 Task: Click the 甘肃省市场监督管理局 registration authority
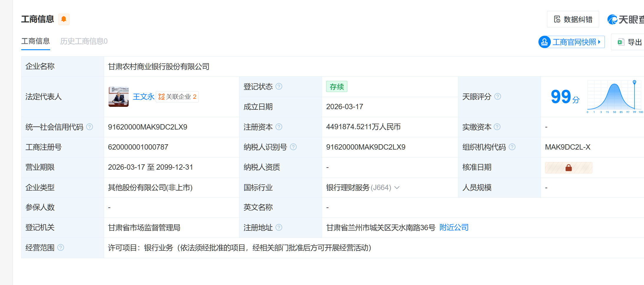pos(144,228)
